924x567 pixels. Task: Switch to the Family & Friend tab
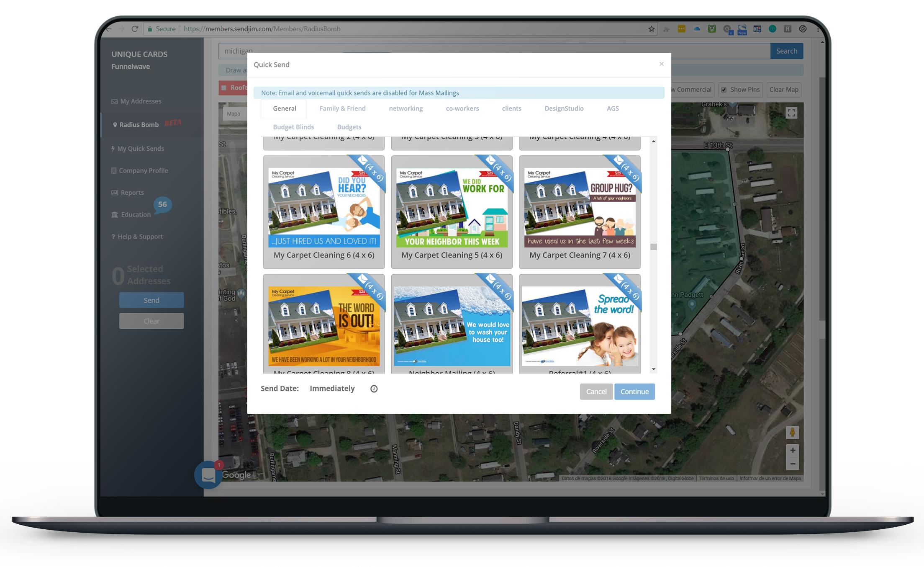[342, 108]
